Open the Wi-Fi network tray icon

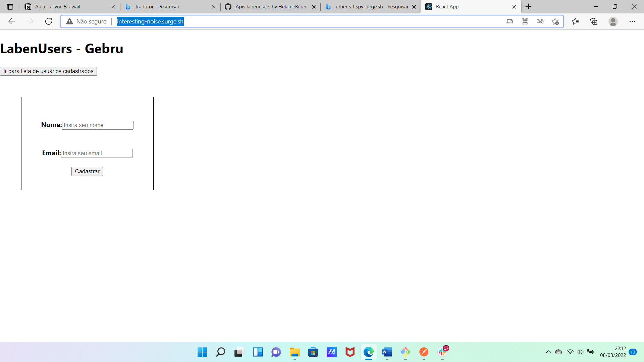[570, 352]
